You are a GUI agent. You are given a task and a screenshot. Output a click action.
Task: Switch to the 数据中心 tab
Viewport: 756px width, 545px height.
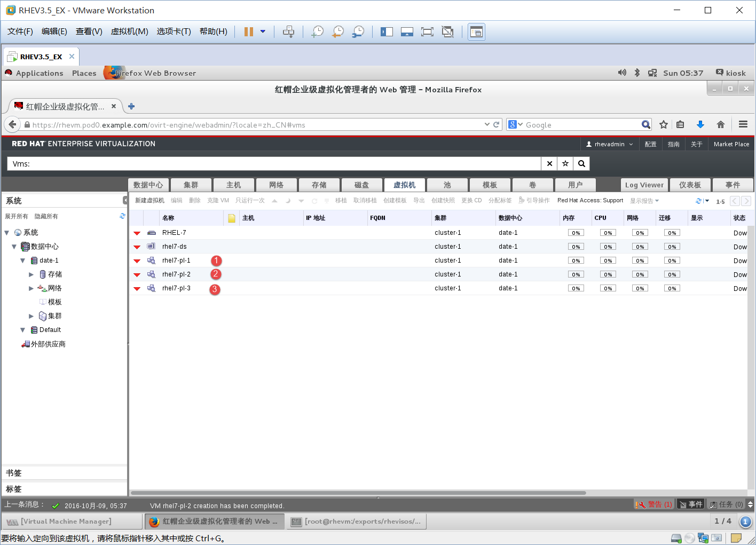click(148, 185)
